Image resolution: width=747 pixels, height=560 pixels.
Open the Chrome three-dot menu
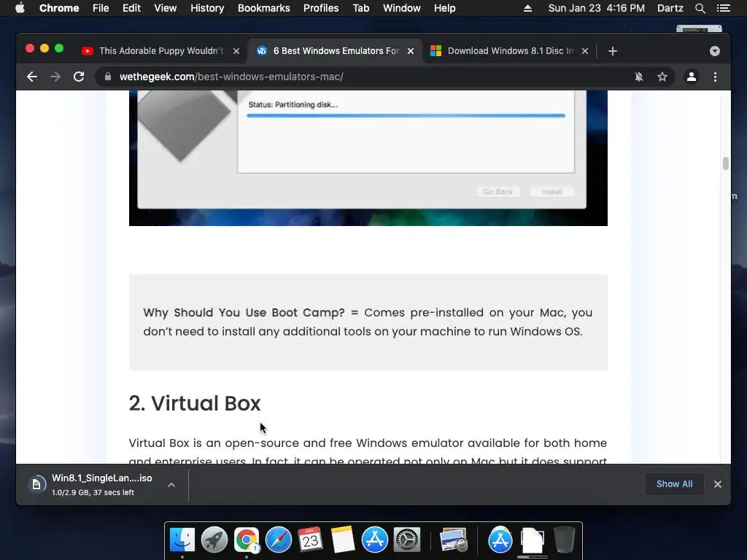pos(715,77)
